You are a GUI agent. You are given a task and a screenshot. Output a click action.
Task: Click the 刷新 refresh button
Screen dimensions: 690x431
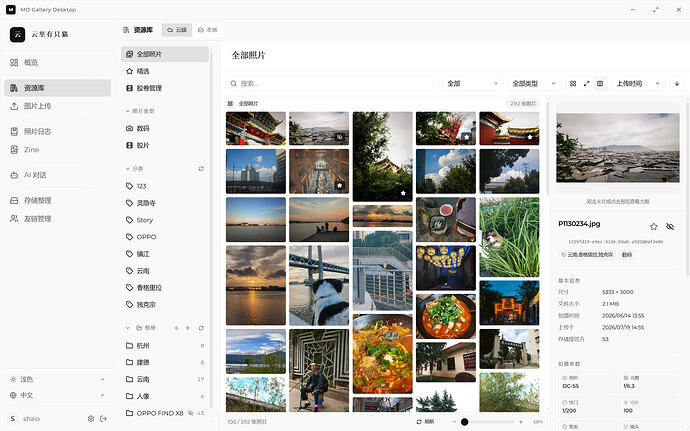click(426, 422)
